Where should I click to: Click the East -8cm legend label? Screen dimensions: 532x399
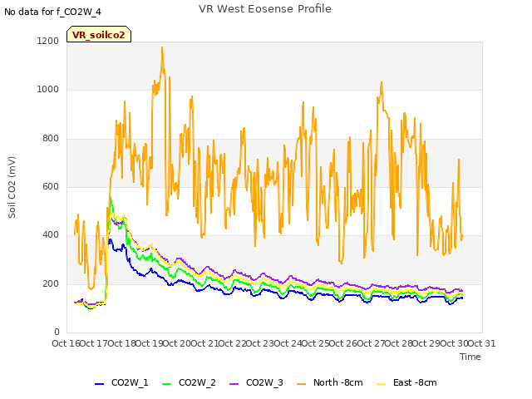(415, 382)
